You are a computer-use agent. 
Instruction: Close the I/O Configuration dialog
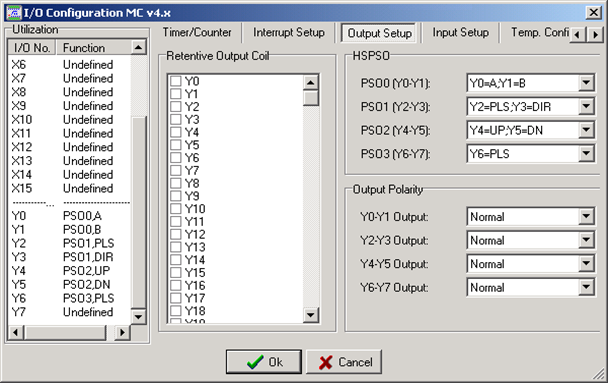[x=594, y=13]
